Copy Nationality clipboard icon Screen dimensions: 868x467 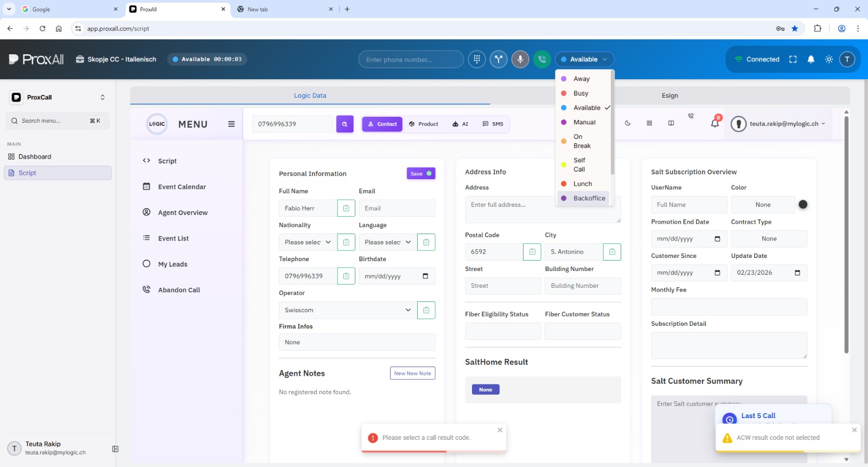(x=346, y=242)
